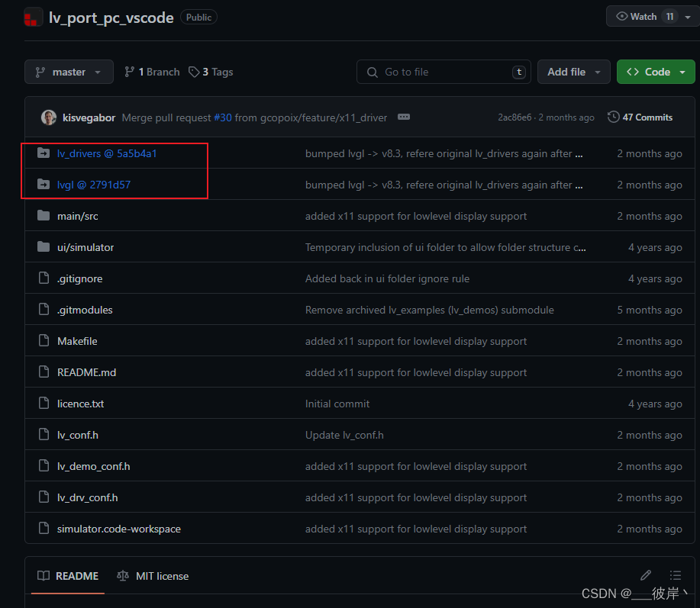This screenshot has width=700, height=608.
Task: Open the master branch dropdown
Action: click(x=69, y=72)
